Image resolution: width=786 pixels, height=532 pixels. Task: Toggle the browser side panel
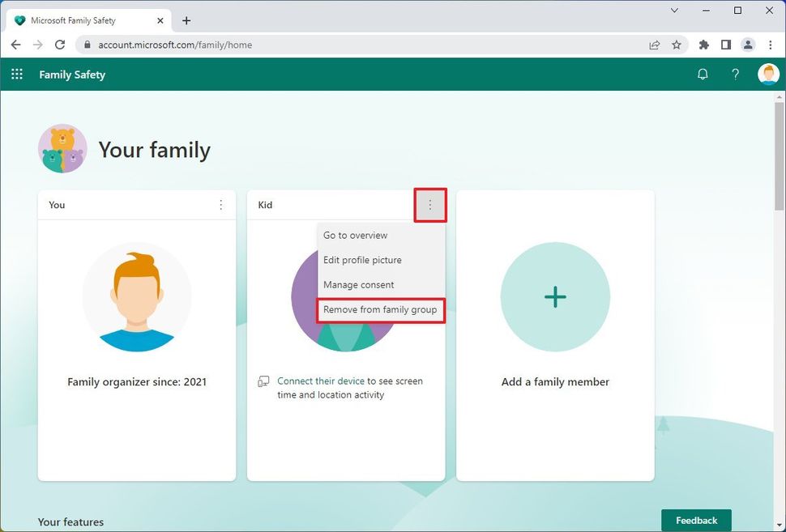pyautogui.click(x=726, y=45)
